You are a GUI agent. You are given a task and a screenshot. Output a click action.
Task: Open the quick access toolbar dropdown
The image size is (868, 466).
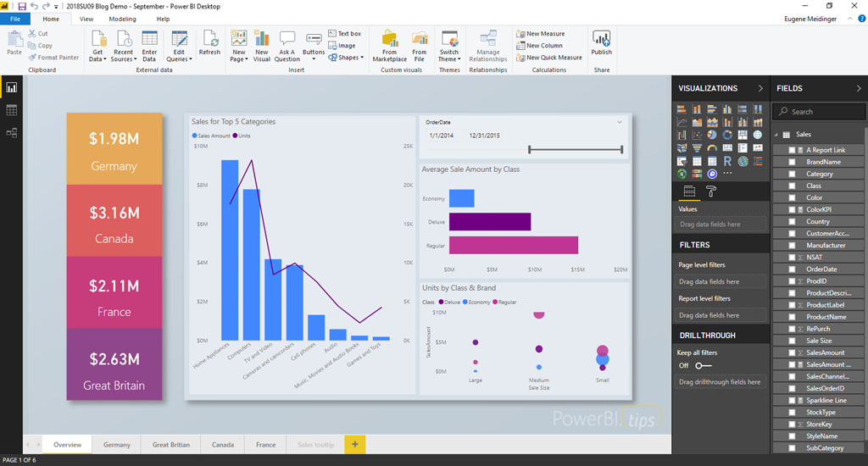pos(57,7)
